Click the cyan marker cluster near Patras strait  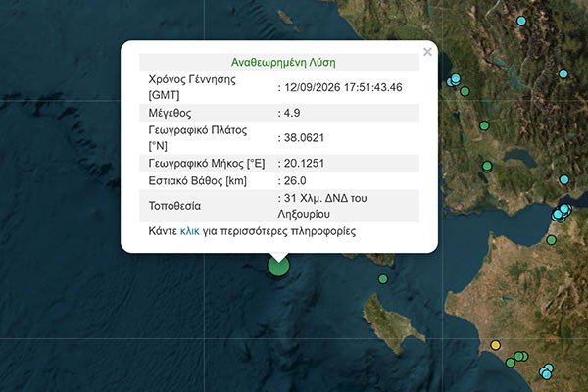(x=562, y=213)
